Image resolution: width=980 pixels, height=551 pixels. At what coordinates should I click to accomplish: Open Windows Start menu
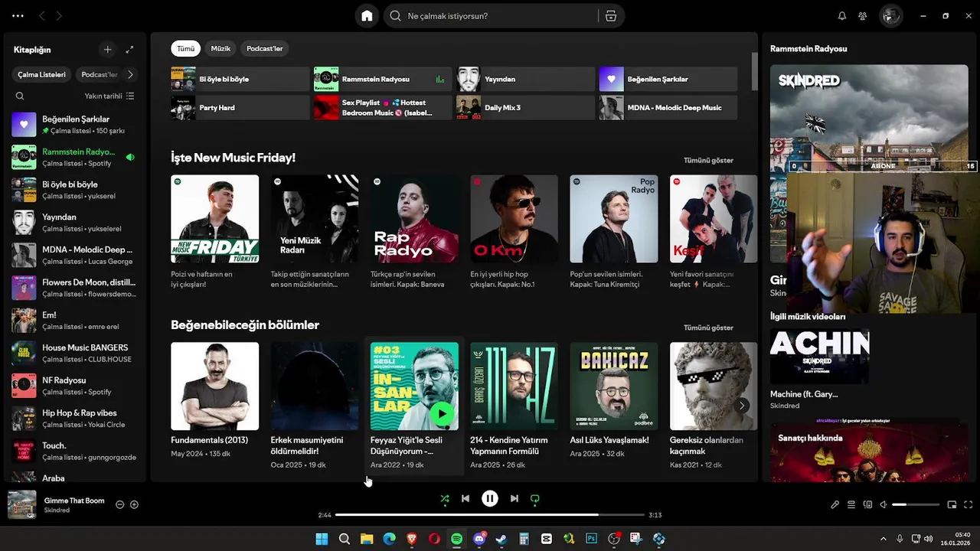click(322, 539)
